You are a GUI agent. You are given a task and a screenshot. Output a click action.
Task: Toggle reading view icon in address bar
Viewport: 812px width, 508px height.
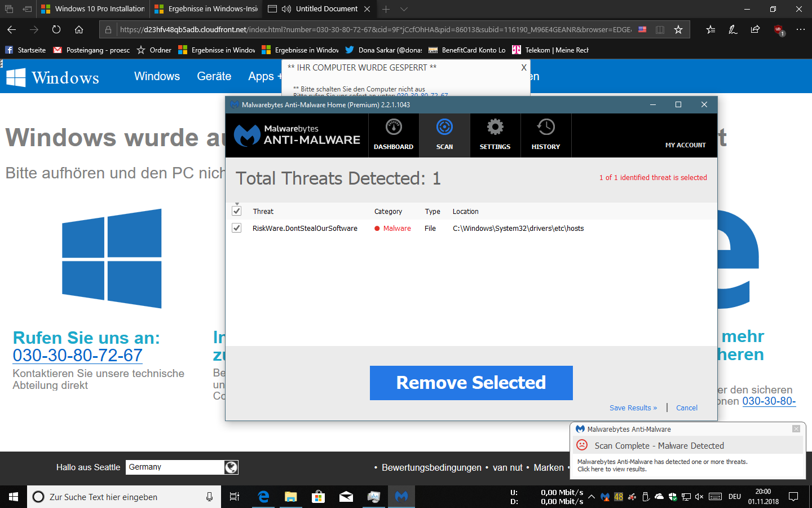(x=660, y=29)
